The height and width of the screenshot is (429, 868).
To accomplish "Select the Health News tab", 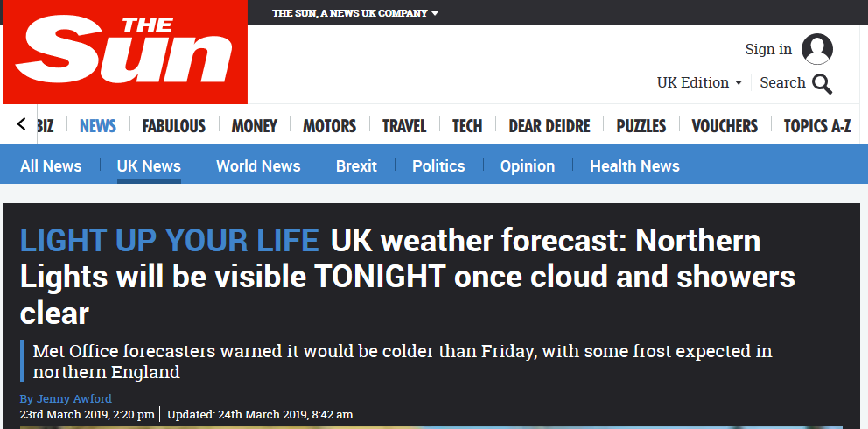I will click(x=634, y=165).
